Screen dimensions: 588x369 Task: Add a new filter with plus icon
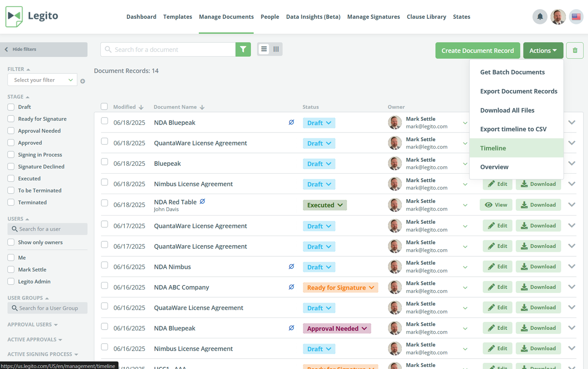point(83,81)
